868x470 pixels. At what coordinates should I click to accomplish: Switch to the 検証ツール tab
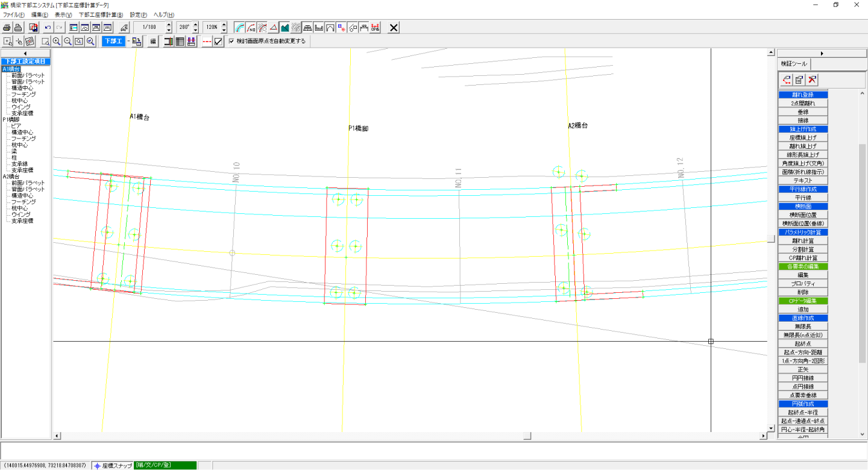pos(794,64)
